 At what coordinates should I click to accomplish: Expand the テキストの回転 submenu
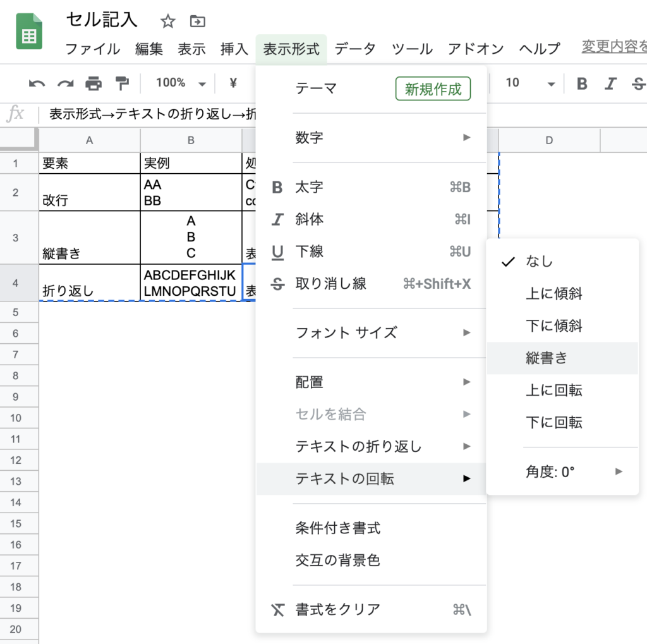tap(371, 478)
